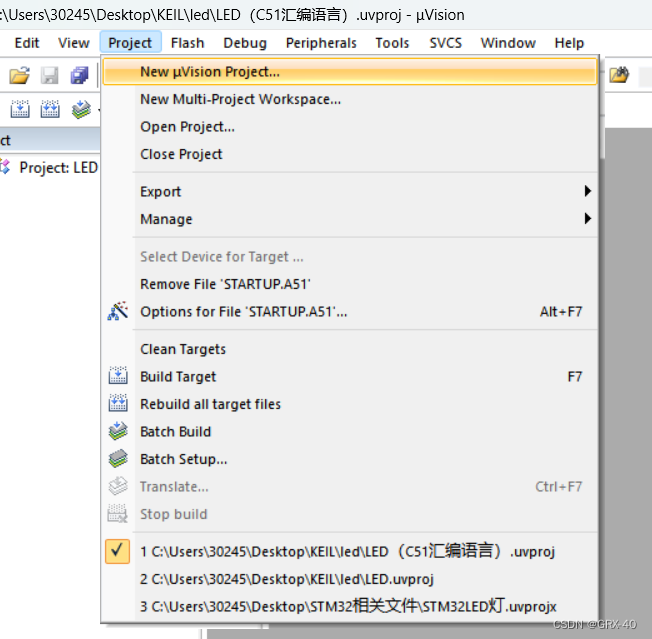The height and width of the screenshot is (639, 652).
Task: Click the Rebuild all target files icon
Action: click(x=118, y=403)
